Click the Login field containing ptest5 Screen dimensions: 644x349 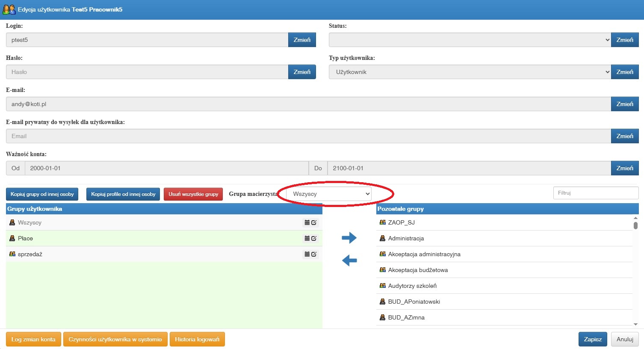147,40
